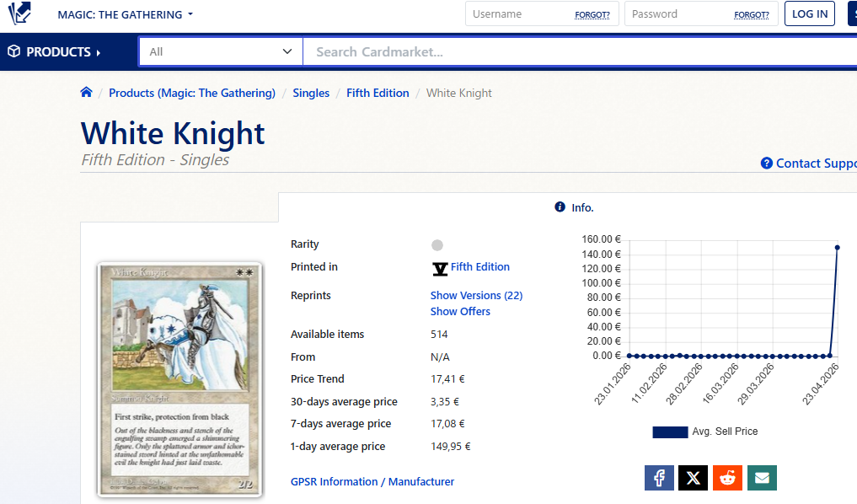Share on Reddit icon
The height and width of the screenshot is (504, 857).
point(727,478)
